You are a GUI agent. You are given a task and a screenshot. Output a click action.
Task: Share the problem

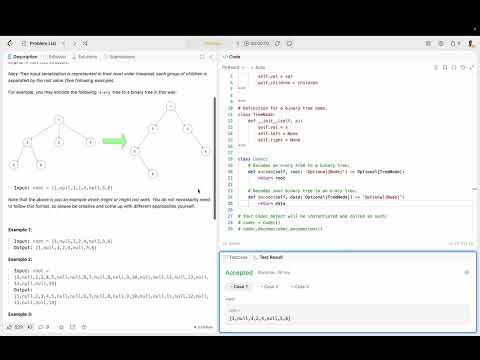(x=73, y=327)
